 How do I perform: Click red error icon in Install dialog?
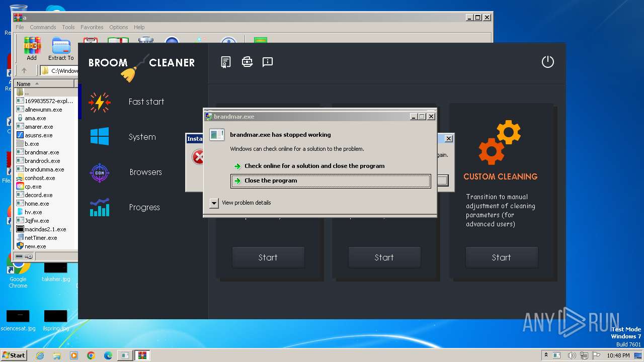coord(198,157)
